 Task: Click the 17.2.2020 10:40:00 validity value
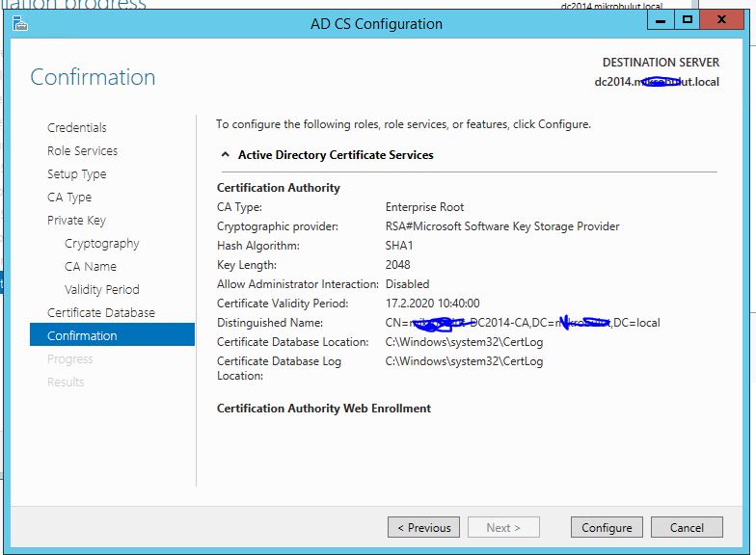click(x=432, y=304)
